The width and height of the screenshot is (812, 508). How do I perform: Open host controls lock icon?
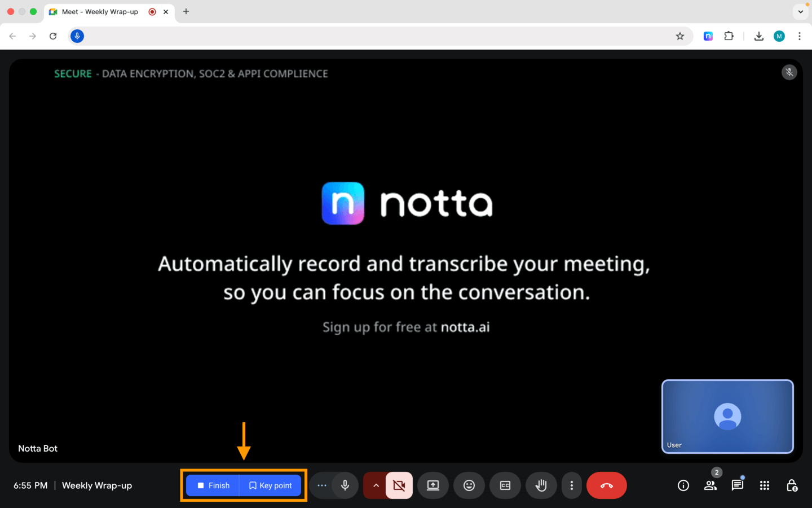pyautogui.click(x=792, y=485)
